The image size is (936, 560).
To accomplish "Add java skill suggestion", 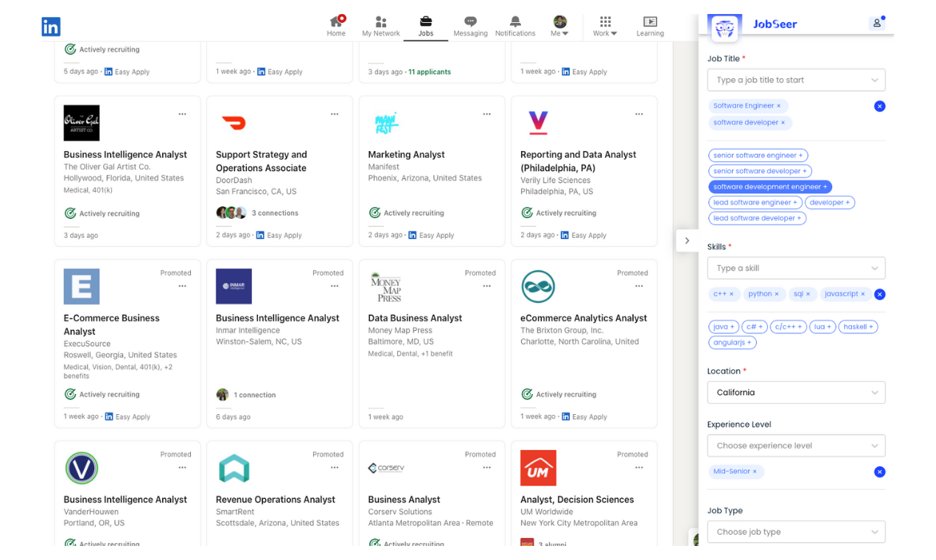I will (x=723, y=326).
